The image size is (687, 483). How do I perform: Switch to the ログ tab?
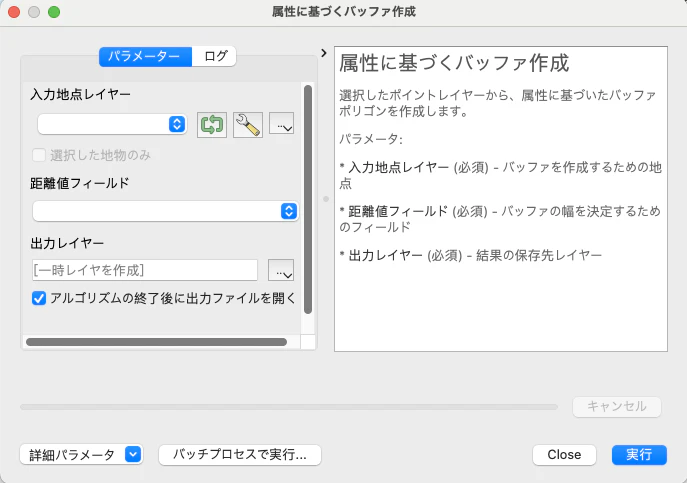tap(214, 57)
